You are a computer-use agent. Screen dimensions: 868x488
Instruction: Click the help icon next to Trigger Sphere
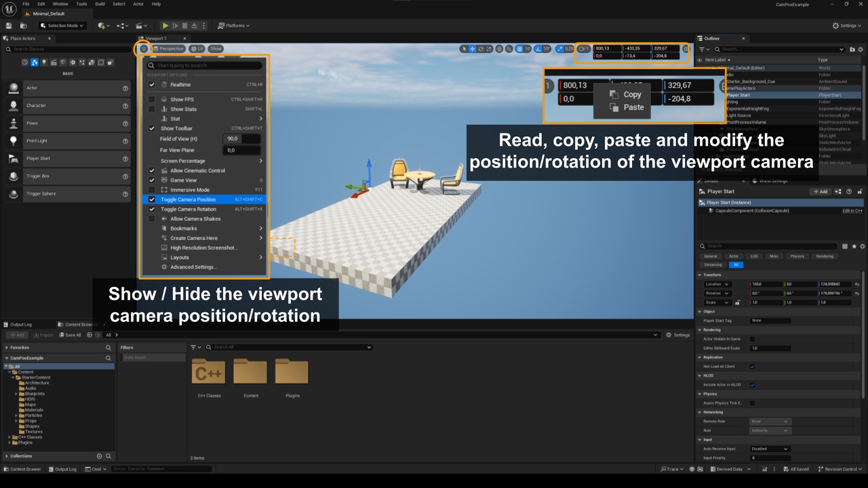coord(125,194)
